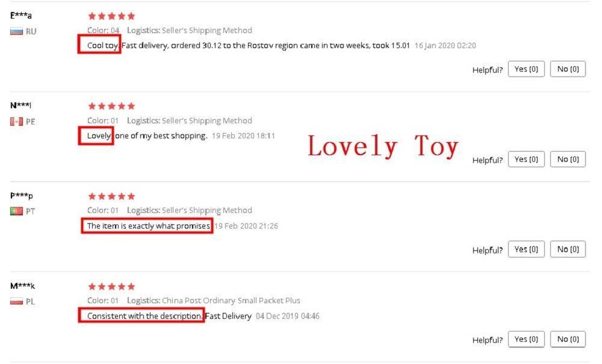Vote Yes (0) on P***p's review
Viewport: 602px width, 364px height.
(526, 249)
